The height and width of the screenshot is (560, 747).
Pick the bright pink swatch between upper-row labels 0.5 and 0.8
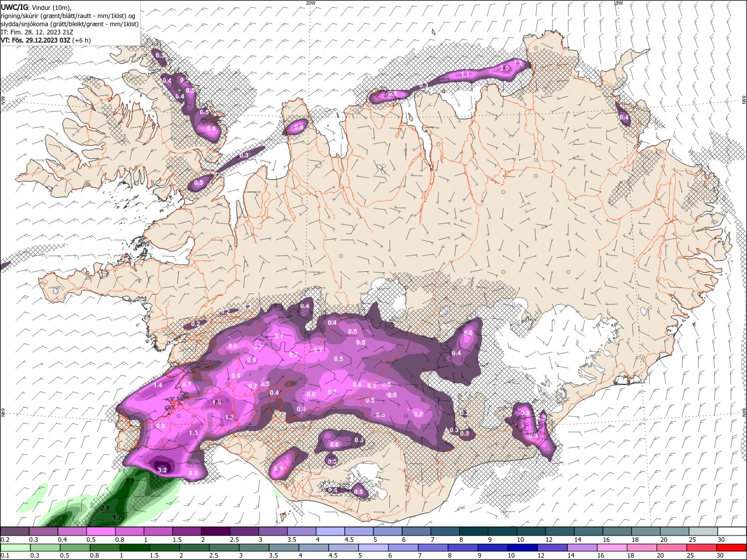point(101,531)
